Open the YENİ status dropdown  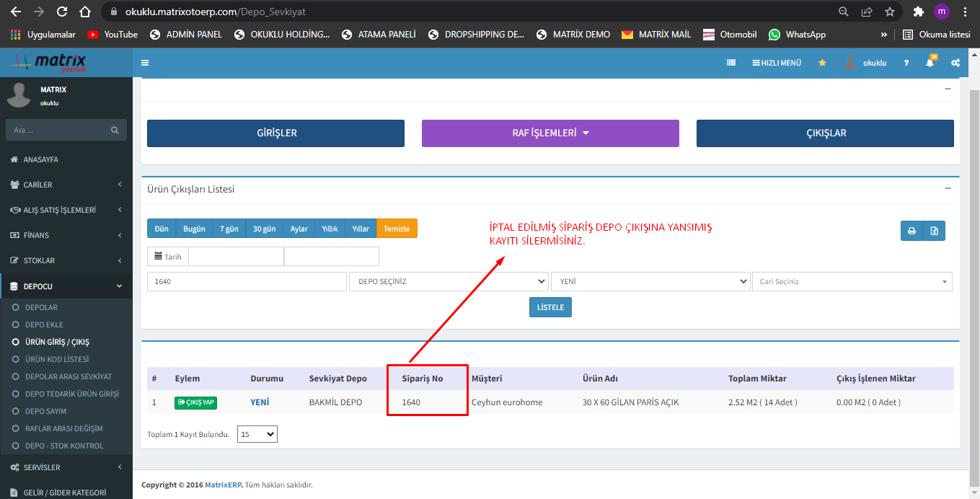(x=650, y=281)
